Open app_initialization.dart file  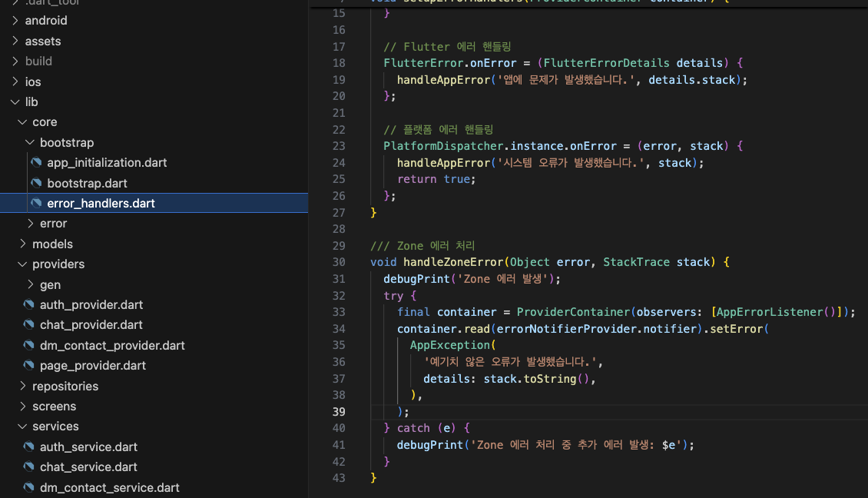(107, 162)
